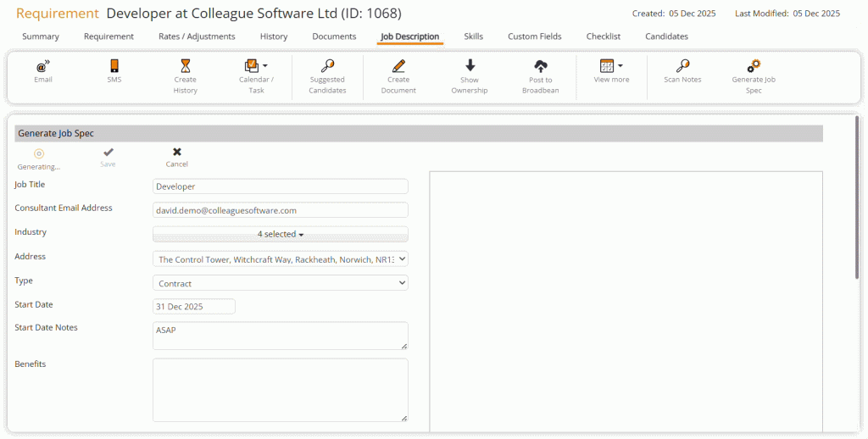The width and height of the screenshot is (868, 439).
Task: Expand the View more dropdown
Action: click(x=620, y=65)
